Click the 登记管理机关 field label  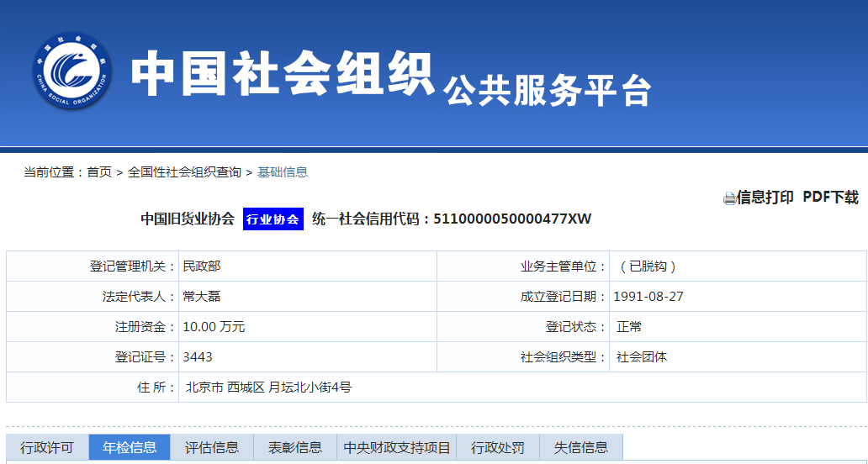pos(134,266)
